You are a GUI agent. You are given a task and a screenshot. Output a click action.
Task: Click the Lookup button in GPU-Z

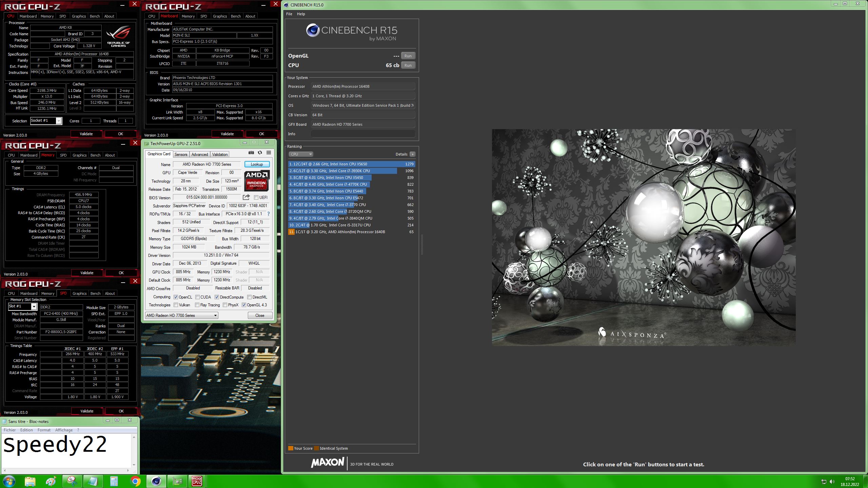pos(257,164)
